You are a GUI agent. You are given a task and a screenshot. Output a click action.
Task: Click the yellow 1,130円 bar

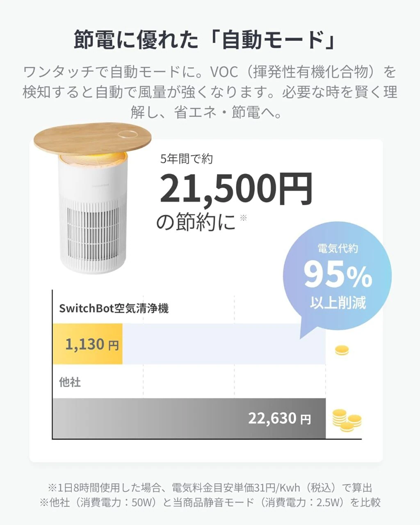87,344
